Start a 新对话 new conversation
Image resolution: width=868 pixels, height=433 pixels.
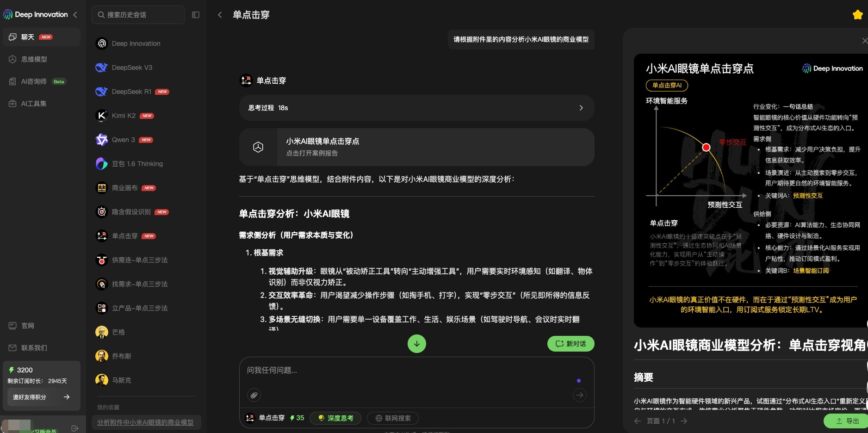[x=571, y=344]
